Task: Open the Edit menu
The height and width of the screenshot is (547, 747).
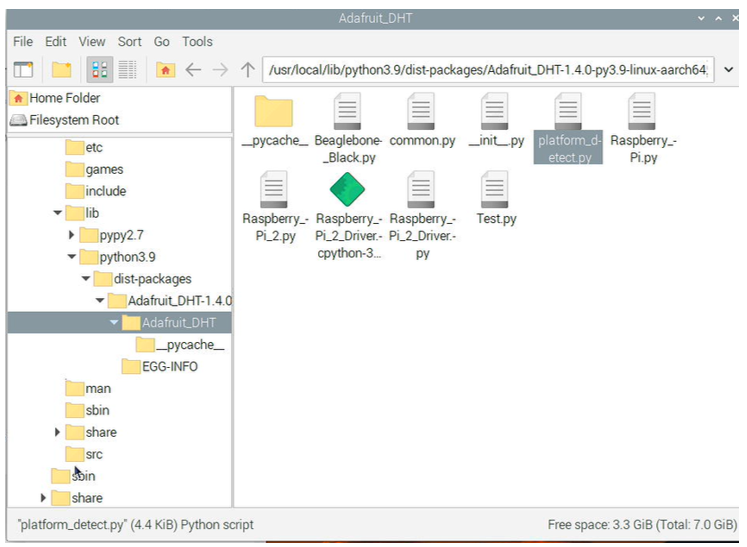Action: 56,42
